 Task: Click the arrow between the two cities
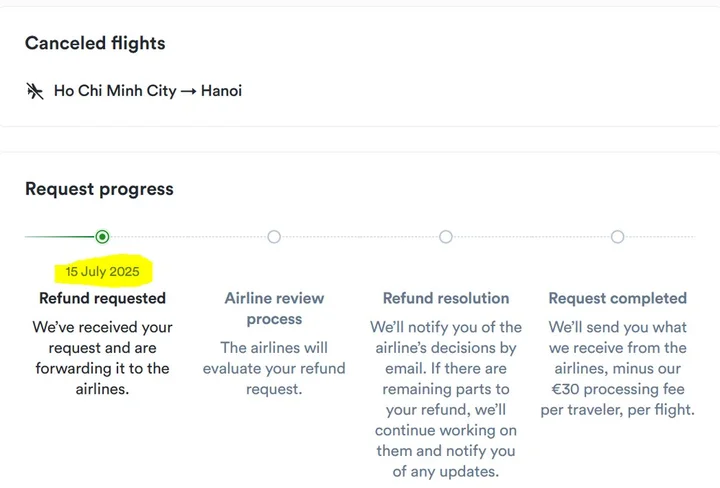point(189,91)
